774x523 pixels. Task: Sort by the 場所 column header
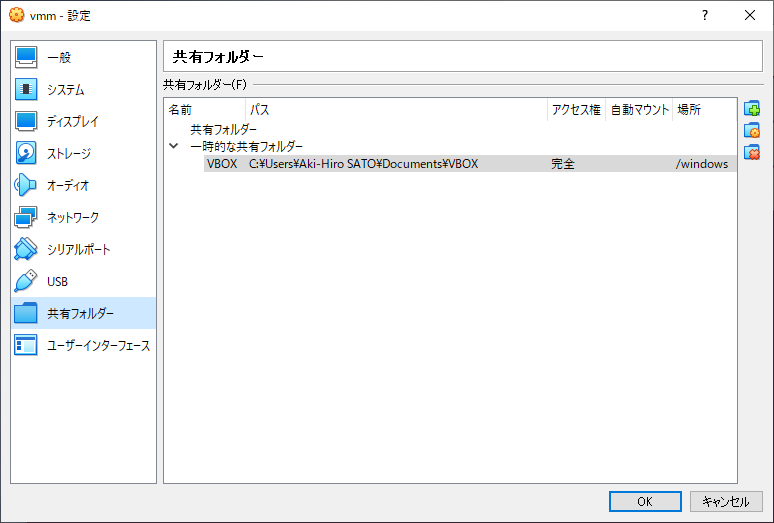704,110
